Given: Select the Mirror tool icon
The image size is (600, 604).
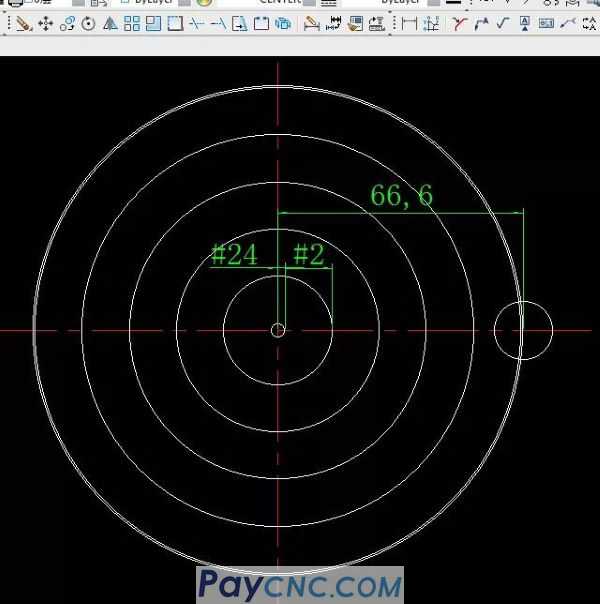Looking at the screenshot, I should coord(110,23).
